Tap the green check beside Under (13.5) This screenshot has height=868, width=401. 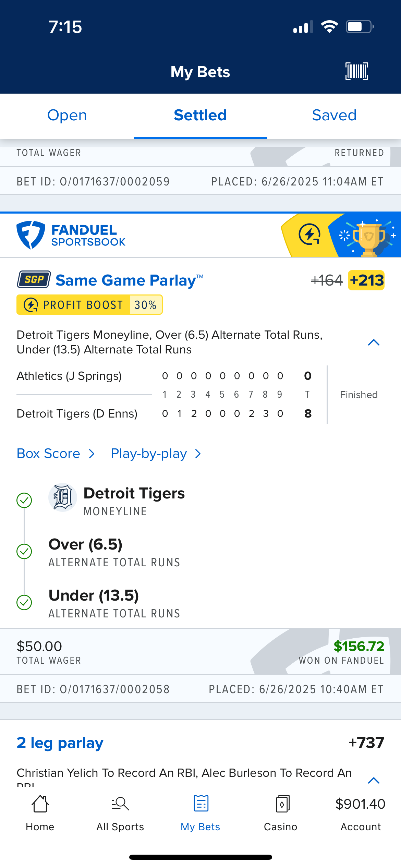[24, 602]
